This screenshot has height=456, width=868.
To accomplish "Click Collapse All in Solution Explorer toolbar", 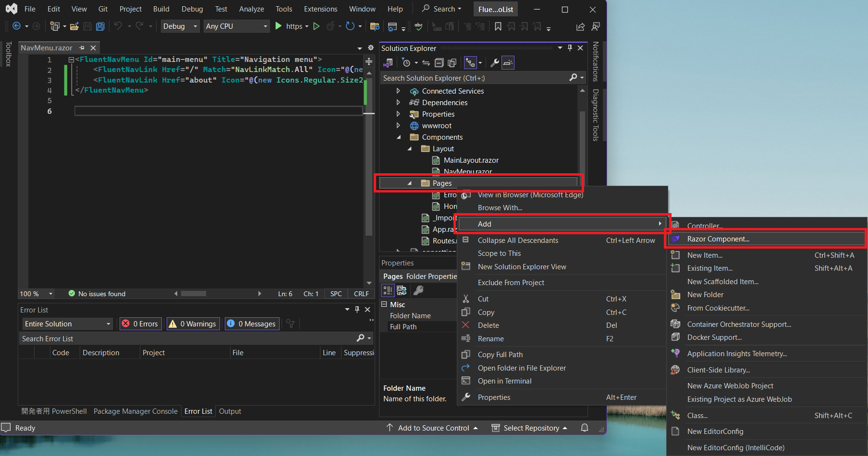I will point(439,63).
